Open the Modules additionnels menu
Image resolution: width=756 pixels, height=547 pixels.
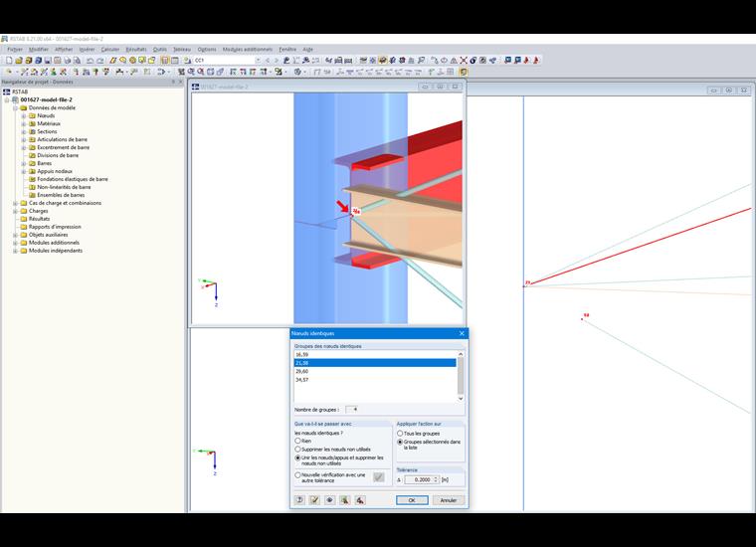[248, 49]
